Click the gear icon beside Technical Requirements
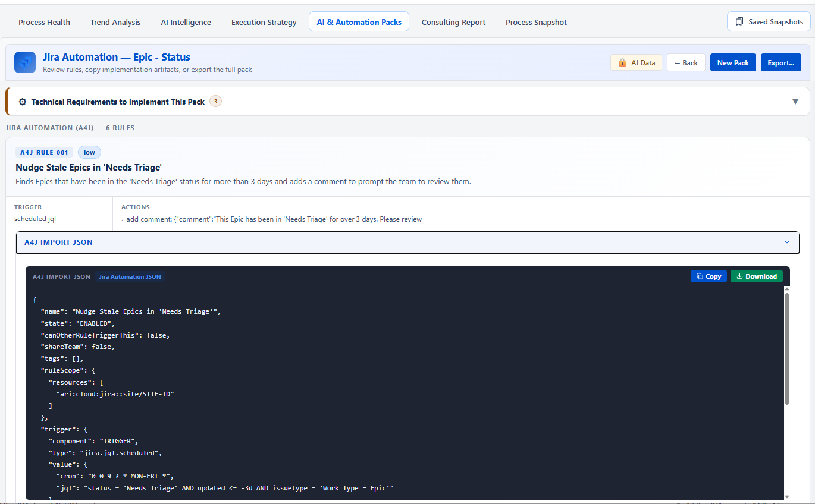This screenshot has height=504, width=815. [x=23, y=102]
